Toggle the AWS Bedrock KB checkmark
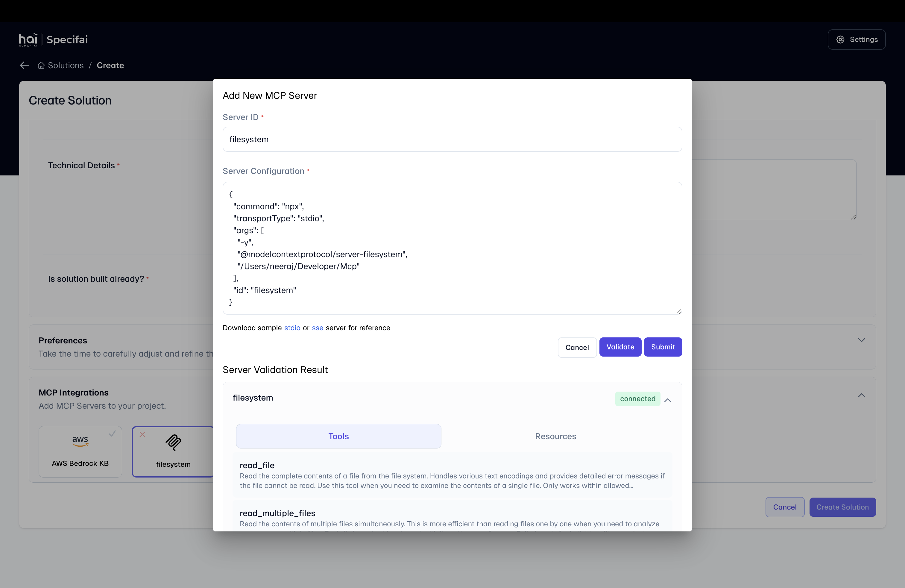The image size is (905, 588). 112,434
